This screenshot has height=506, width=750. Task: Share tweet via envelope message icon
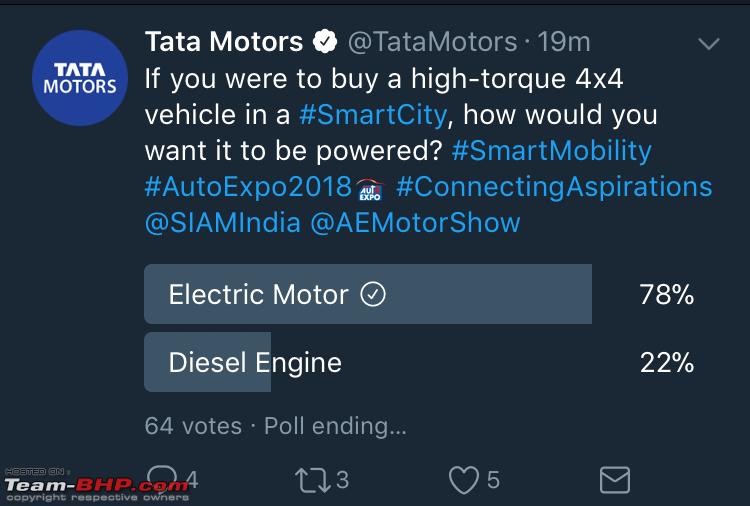tap(615, 480)
